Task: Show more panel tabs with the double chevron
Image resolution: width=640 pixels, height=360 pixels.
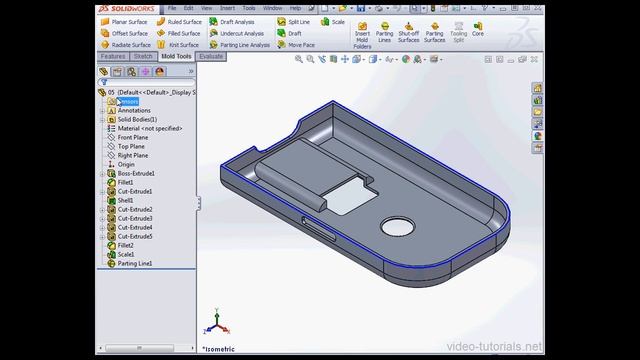Action: [x=191, y=71]
